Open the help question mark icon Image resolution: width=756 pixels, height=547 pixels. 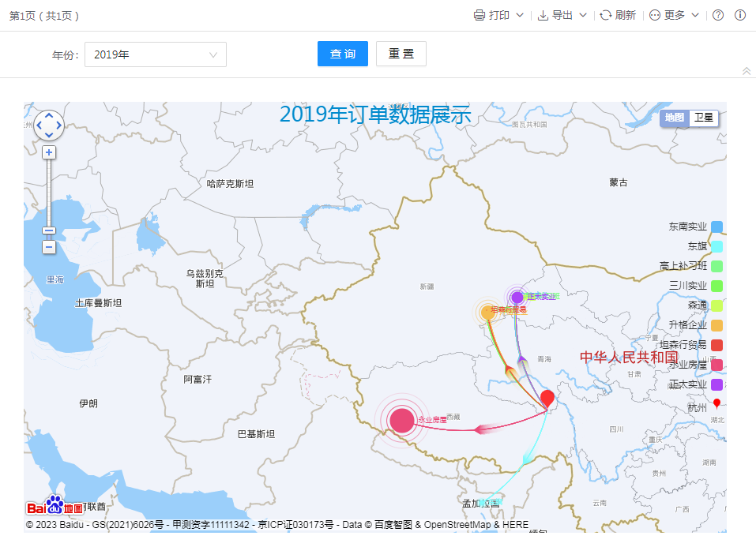(x=718, y=15)
